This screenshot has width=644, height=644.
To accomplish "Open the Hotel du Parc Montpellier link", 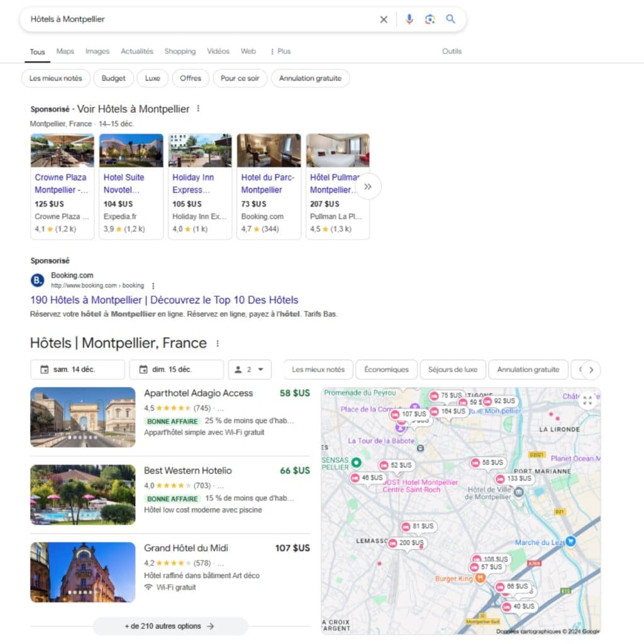I will [x=267, y=184].
